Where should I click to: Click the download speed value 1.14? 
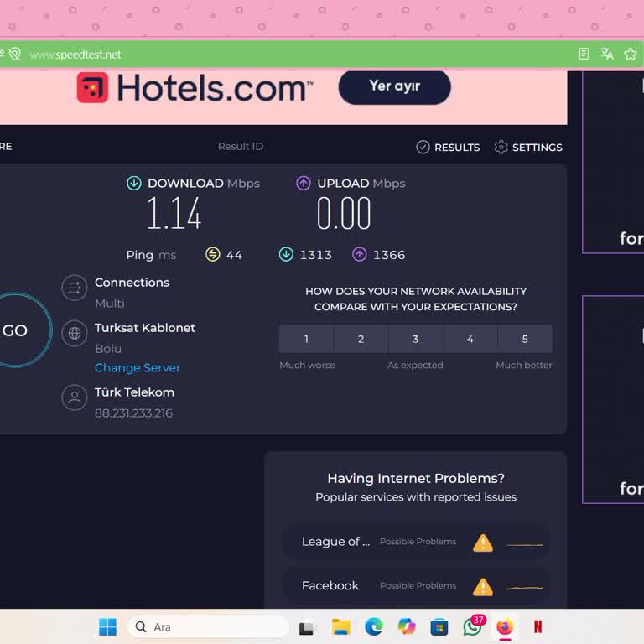pyautogui.click(x=174, y=213)
